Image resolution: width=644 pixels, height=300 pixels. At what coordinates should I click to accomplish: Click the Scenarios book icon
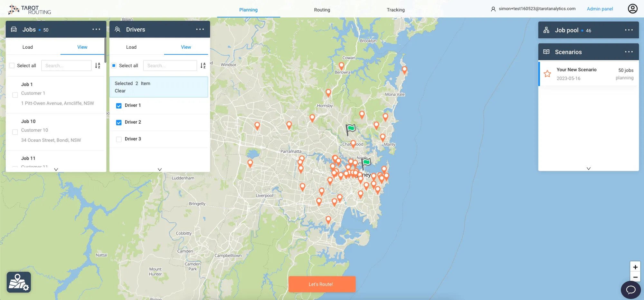(x=546, y=52)
